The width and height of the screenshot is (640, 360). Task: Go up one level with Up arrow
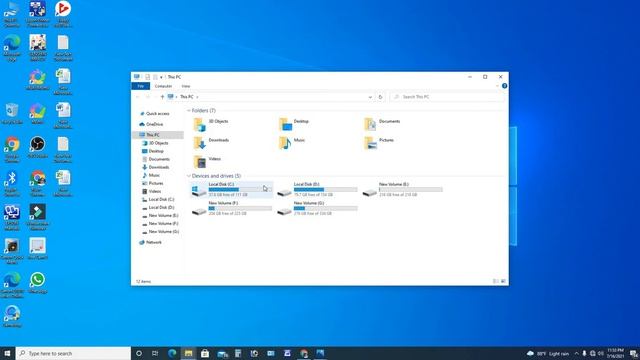162,97
